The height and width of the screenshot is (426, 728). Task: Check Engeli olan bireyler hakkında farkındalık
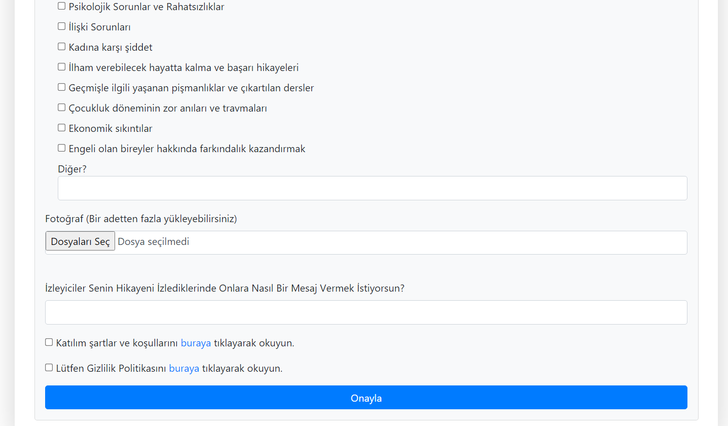pos(61,148)
